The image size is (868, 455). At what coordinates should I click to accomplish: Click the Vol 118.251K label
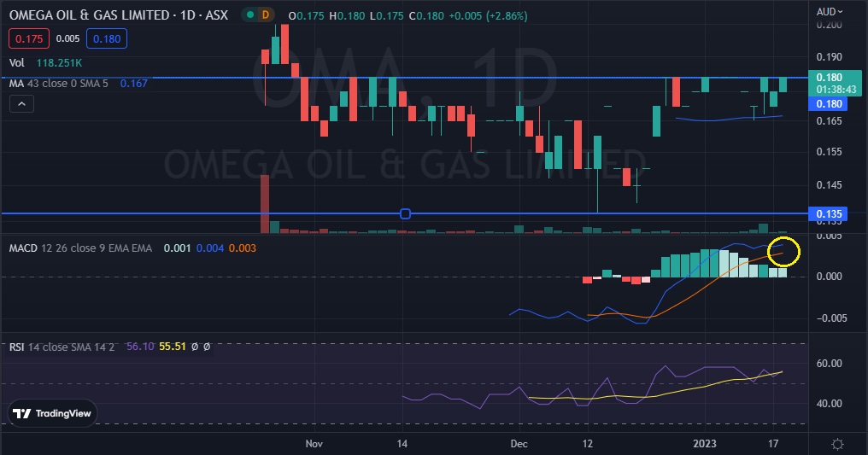tap(45, 63)
